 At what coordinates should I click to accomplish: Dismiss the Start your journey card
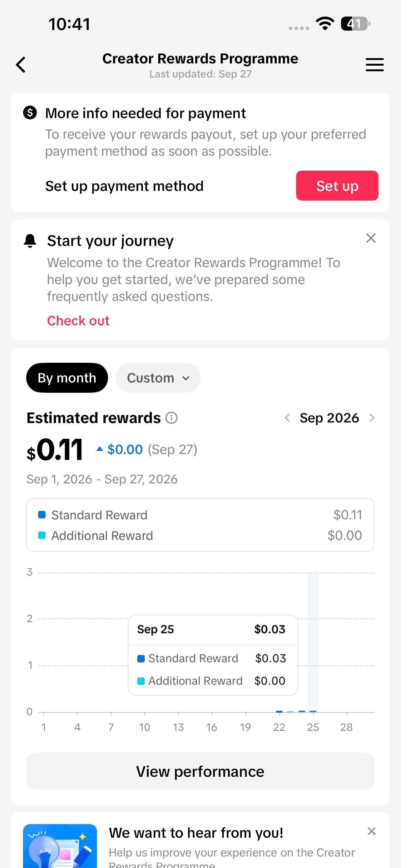pos(371,238)
